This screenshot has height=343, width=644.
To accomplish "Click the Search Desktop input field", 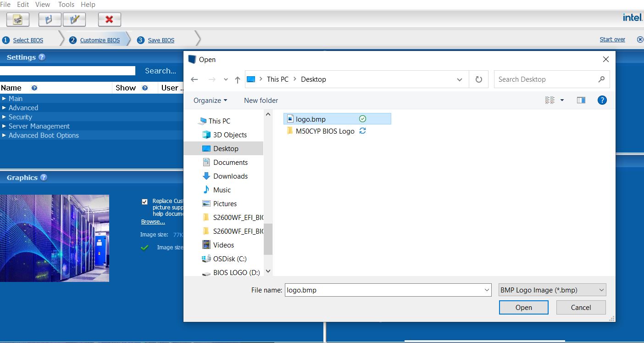I will 546,79.
